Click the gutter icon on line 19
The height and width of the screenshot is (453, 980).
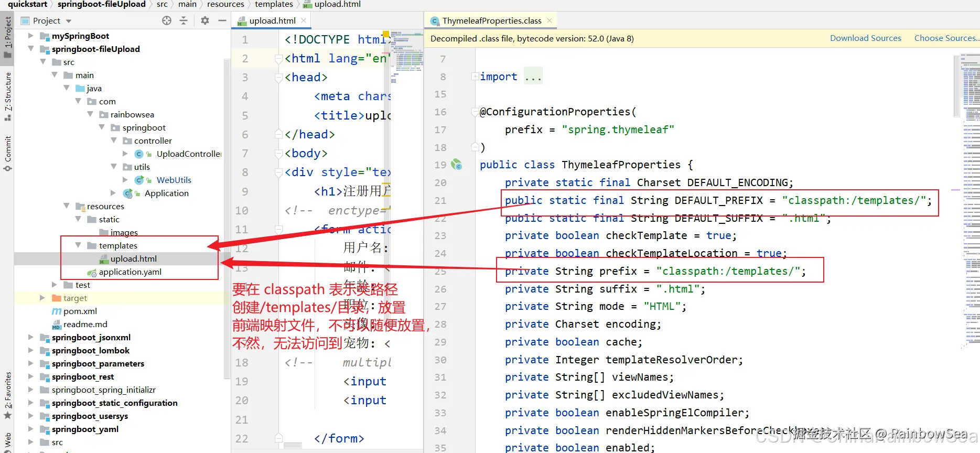point(457,165)
